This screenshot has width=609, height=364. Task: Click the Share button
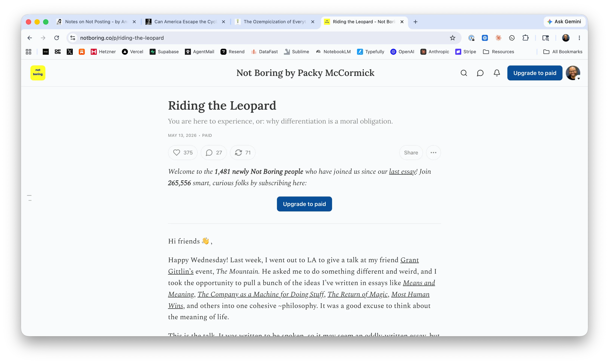click(411, 153)
